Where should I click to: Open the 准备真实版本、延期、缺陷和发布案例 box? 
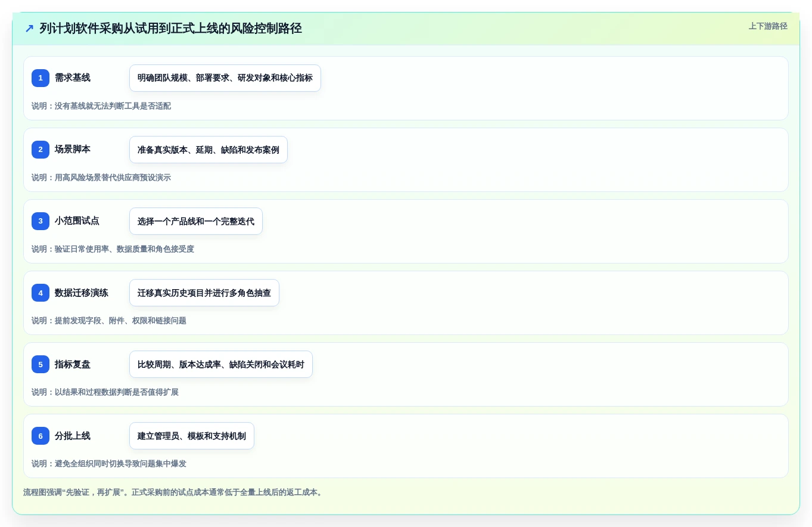tap(209, 150)
